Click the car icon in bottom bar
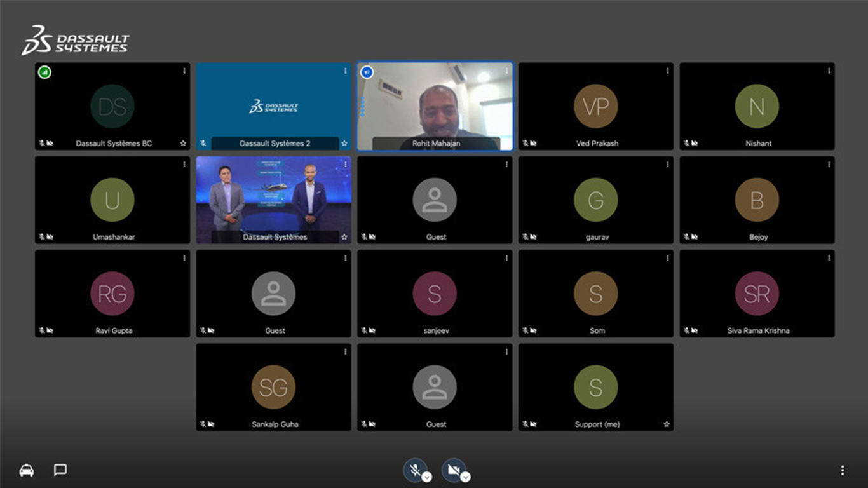 [x=26, y=470]
